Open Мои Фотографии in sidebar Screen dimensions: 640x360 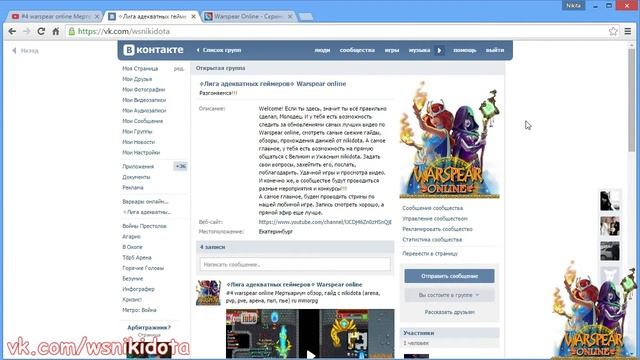click(x=144, y=90)
